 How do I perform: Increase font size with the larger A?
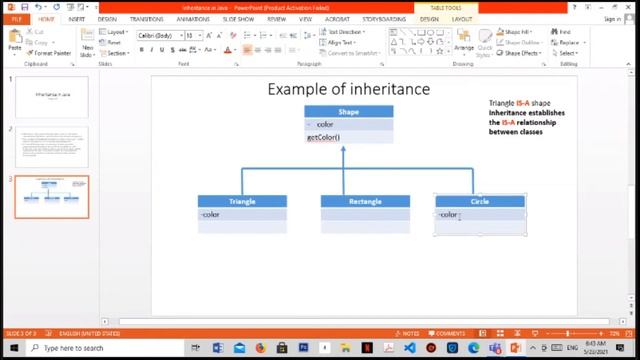(209, 36)
